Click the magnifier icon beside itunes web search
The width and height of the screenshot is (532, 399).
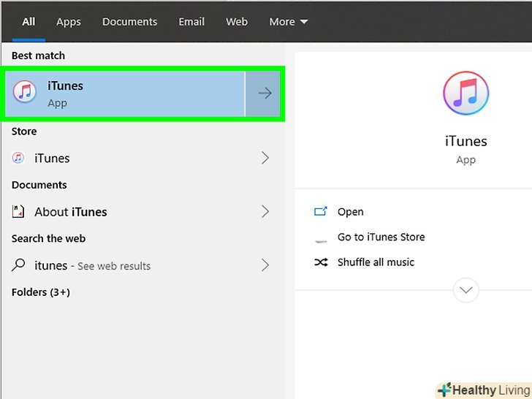[x=18, y=265]
